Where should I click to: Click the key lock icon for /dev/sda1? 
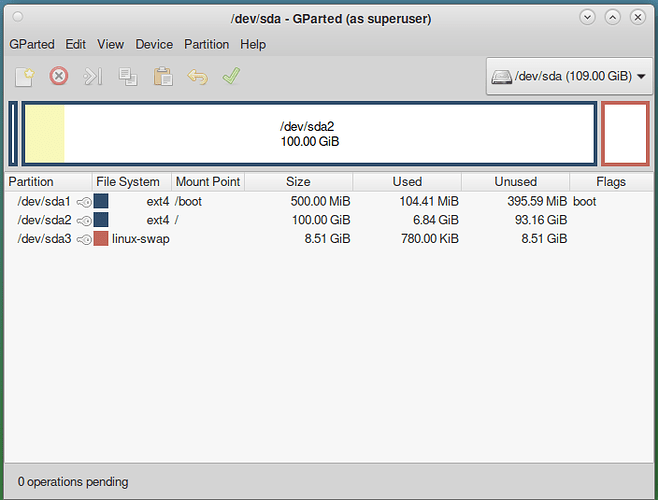pyautogui.click(x=84, y=202)
